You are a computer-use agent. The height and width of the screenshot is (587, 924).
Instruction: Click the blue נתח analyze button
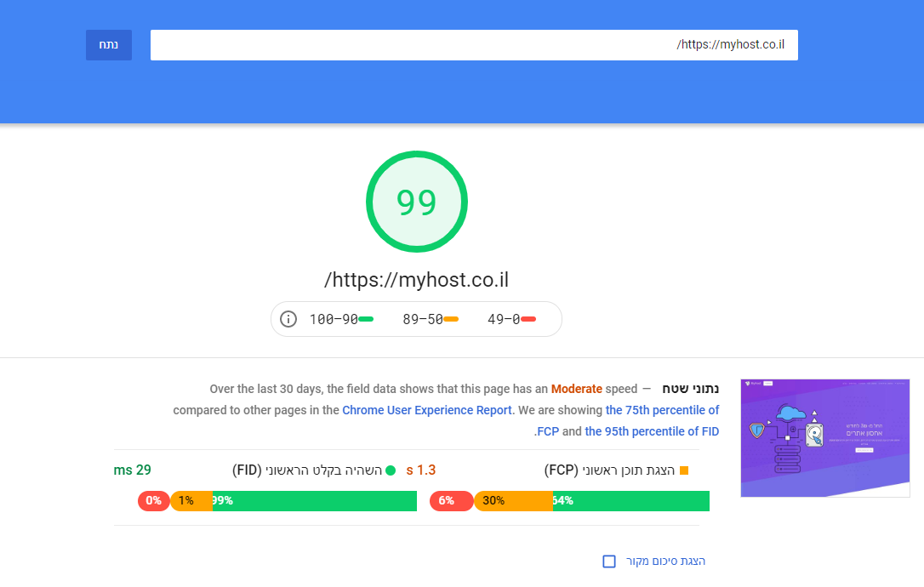pos(109,45)
